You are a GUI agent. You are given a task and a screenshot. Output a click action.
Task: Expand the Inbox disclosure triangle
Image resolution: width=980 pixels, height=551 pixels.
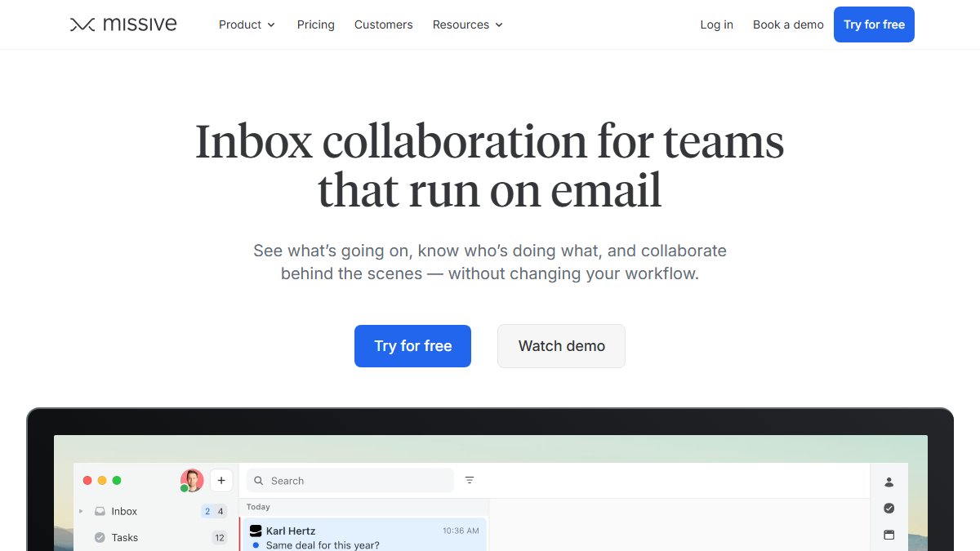[81, 511]
